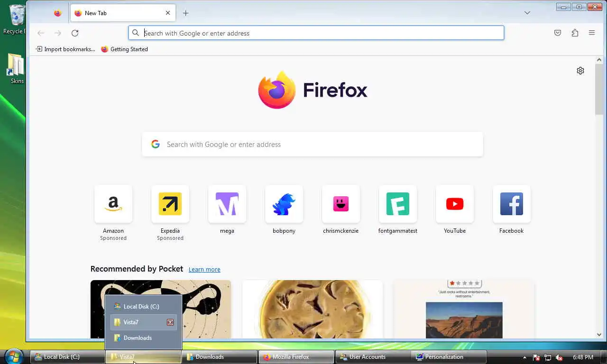
Task: Open the list all tabs dropdown arrow
Action: [527, 13]
